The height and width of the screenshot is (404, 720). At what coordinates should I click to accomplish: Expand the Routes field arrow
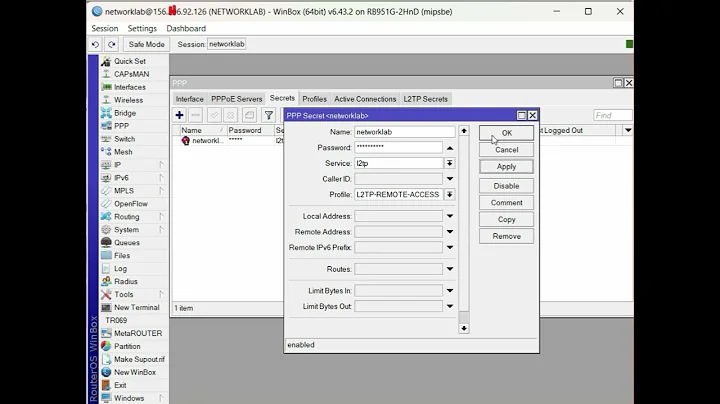tap(450, 269)
